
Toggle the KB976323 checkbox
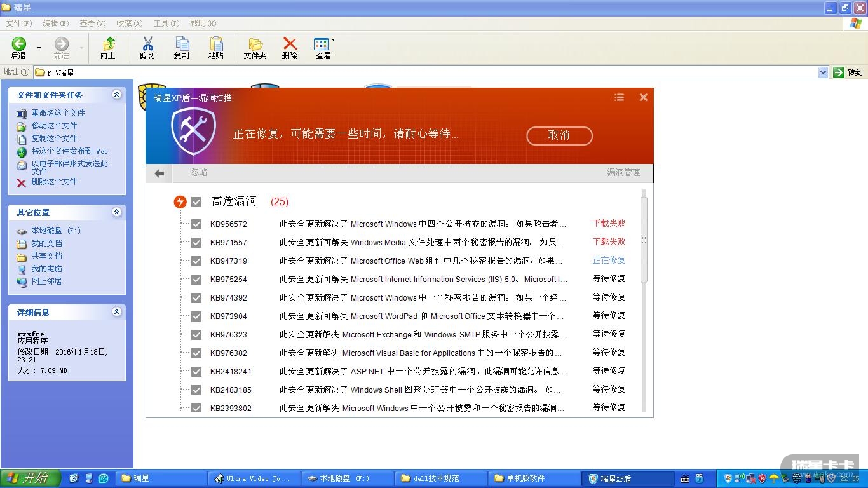(x=196, y=335)
